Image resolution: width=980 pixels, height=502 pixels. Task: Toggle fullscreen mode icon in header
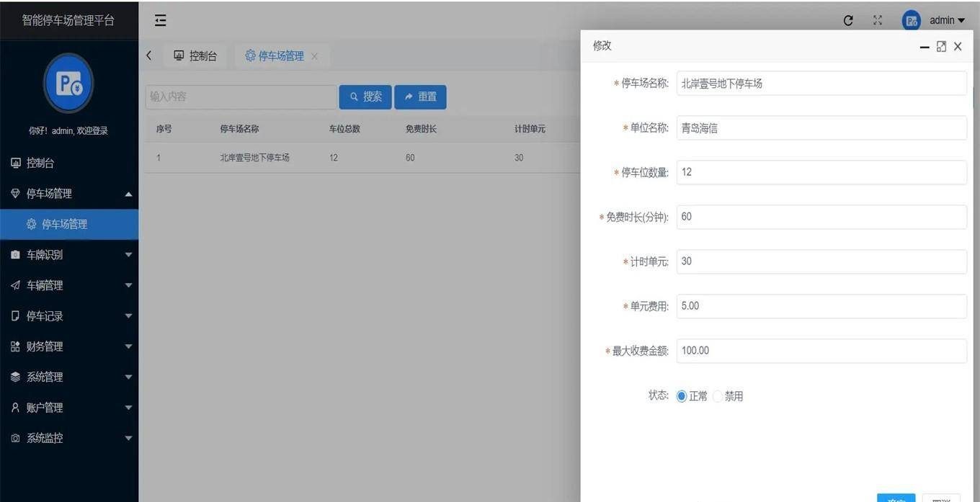click(878, 20)
